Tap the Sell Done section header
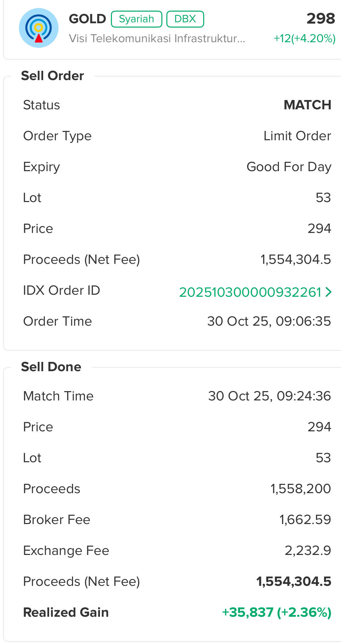 pyautogui.click(x=51, y=367)
